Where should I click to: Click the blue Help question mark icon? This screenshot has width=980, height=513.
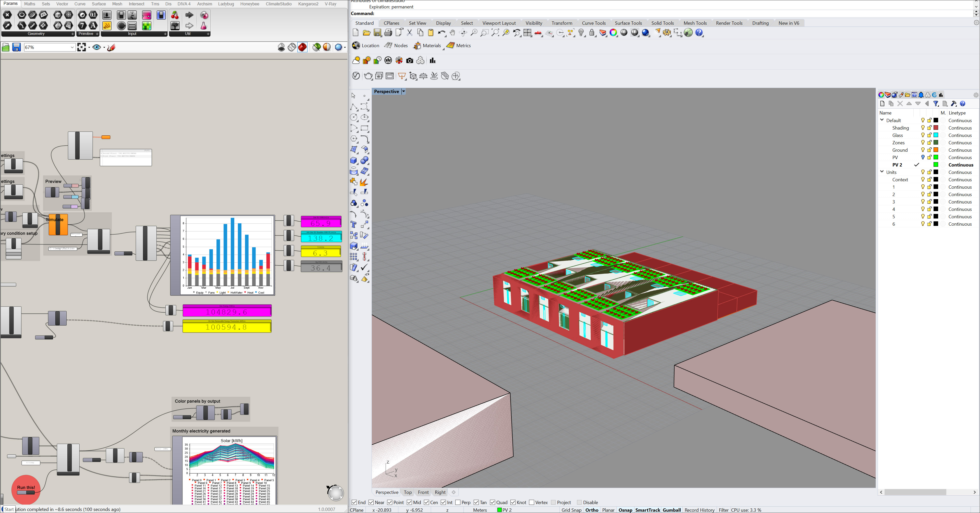699,33
